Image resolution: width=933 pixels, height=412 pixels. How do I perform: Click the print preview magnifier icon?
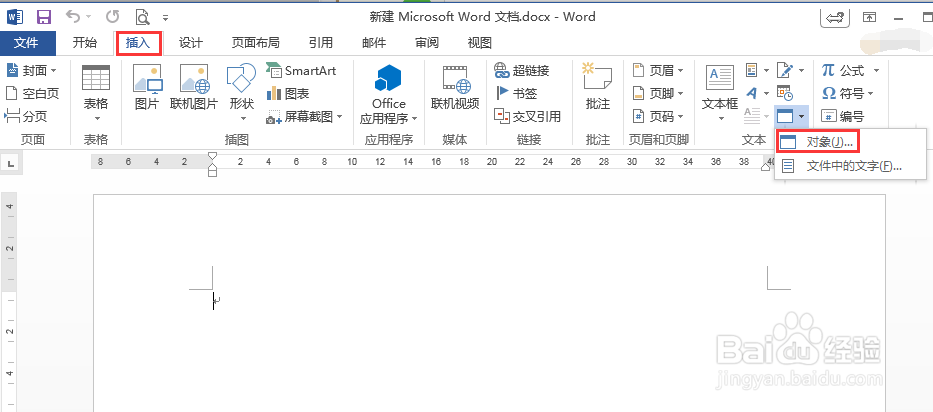point(142,17)
